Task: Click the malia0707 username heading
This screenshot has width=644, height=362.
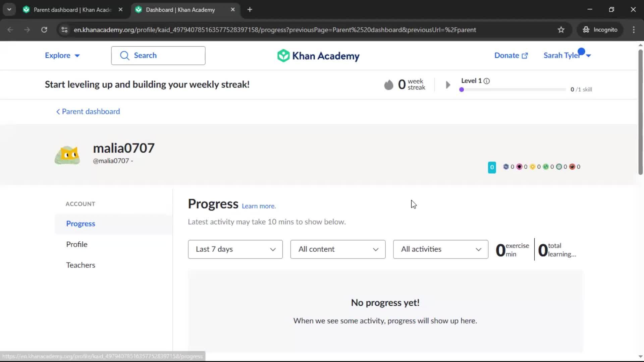Action: pyautogui.click(x=124, y=148)
